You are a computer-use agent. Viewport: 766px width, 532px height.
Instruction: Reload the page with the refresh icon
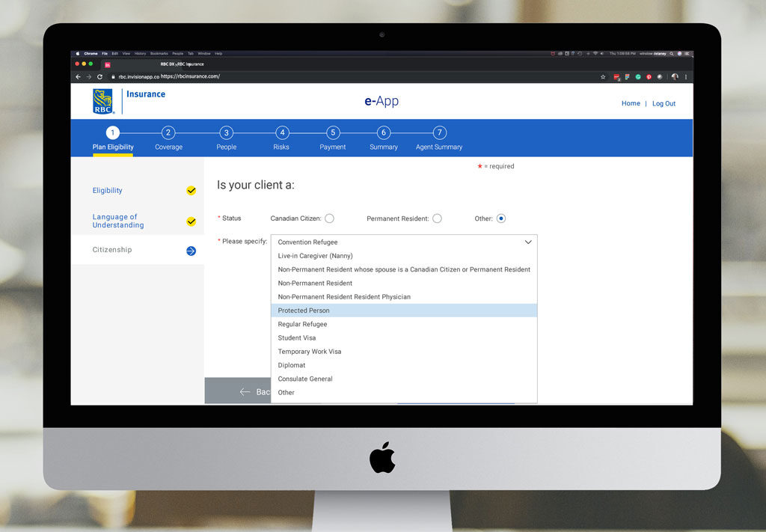tap(99, 76)
